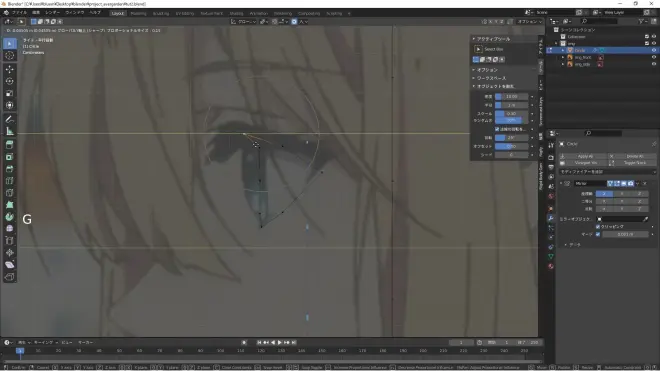This screenshot has height=371, width=660.
Task: Select the Select Box tool in left toolbar
Action: 10,43
